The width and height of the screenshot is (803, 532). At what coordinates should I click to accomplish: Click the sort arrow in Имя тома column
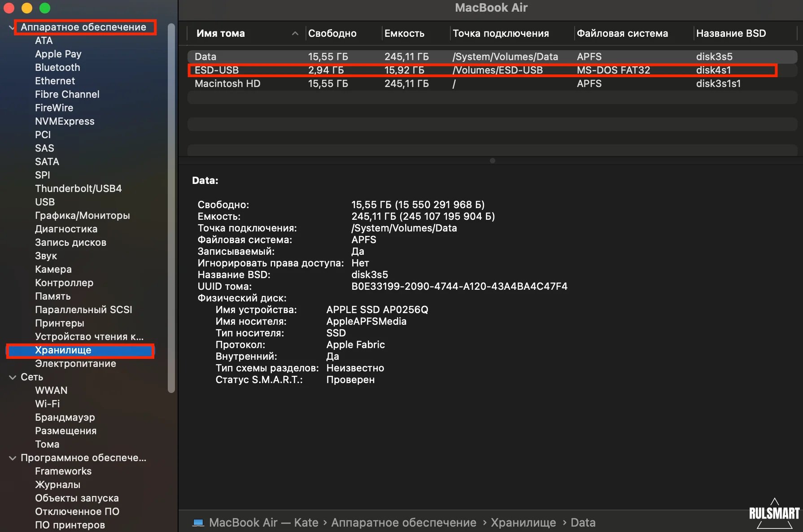[x=295, y=34]
